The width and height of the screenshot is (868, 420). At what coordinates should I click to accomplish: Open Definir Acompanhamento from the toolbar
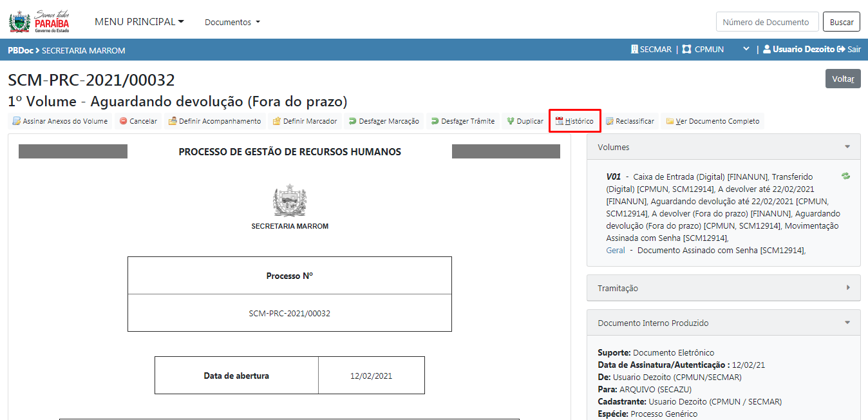173,121
